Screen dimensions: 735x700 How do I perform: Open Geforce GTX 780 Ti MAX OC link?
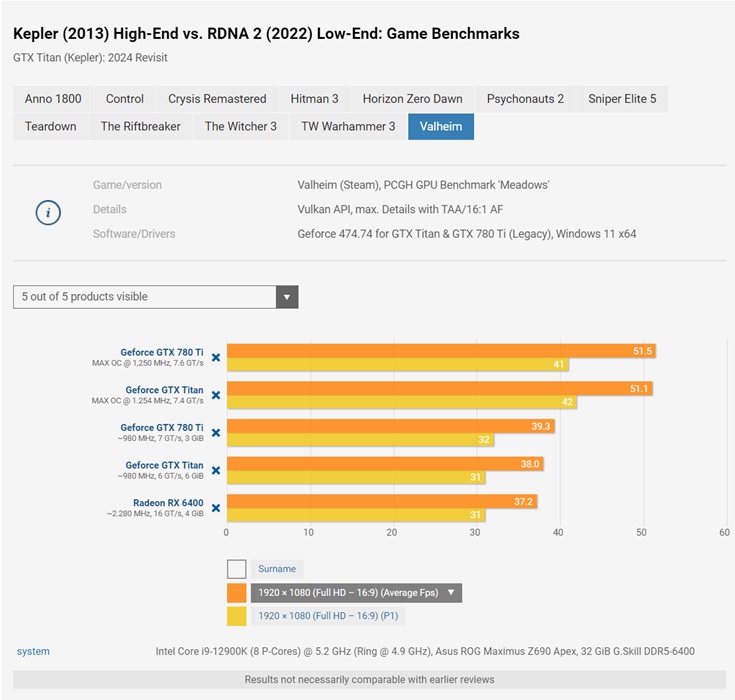162,352
